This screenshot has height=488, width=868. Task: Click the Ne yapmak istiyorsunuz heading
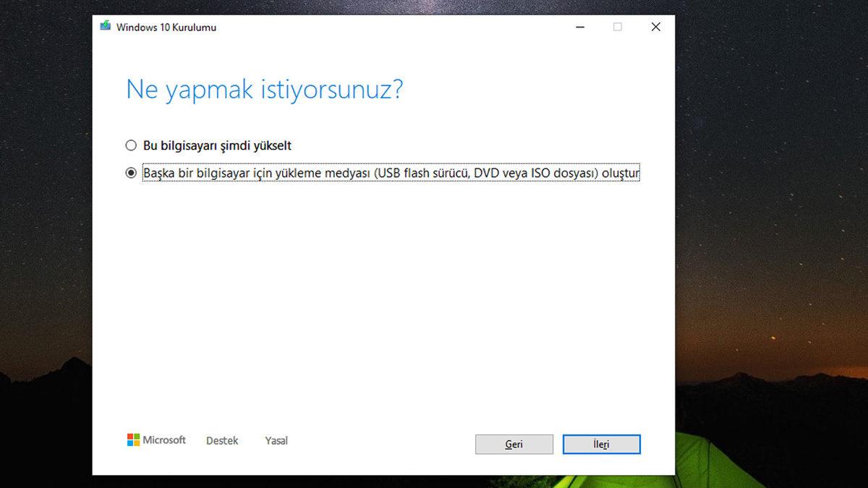point(265,89)
